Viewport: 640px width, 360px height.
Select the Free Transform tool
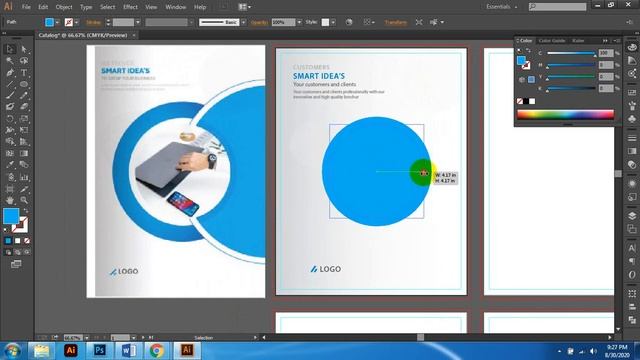pos(24,130)
